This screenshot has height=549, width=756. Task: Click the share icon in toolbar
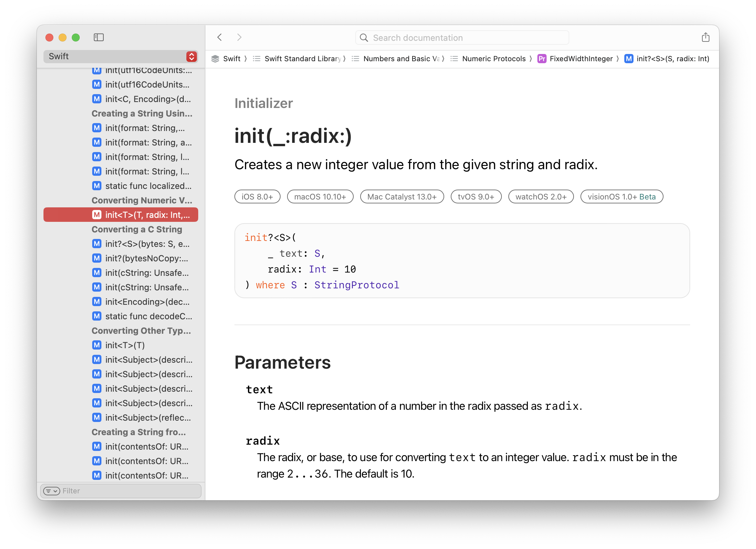[x=705, y=37]
